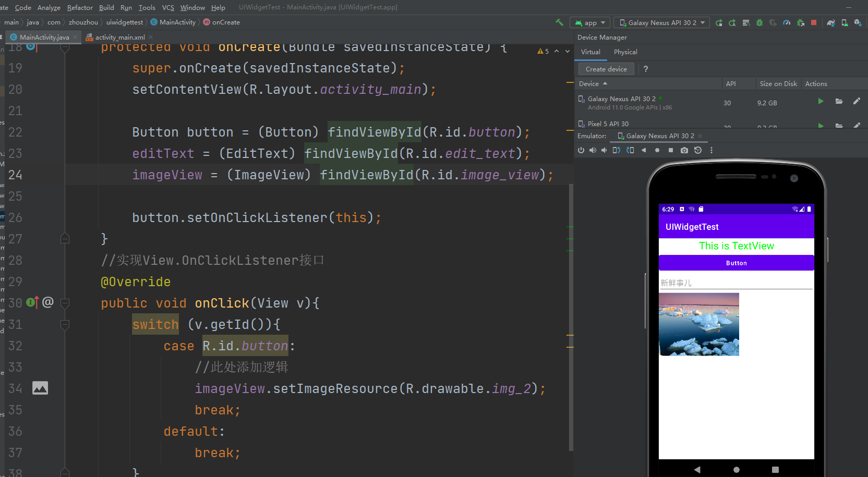Open the Window menu

tap(192, 7)
